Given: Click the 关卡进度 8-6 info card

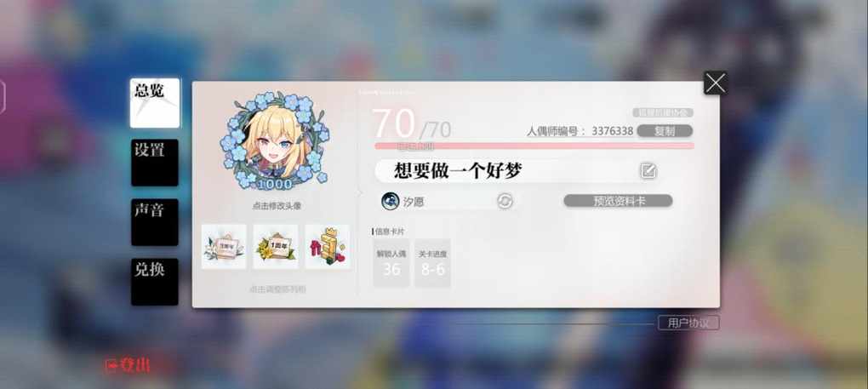Looking at the screenshot, I should pos(433,263).
